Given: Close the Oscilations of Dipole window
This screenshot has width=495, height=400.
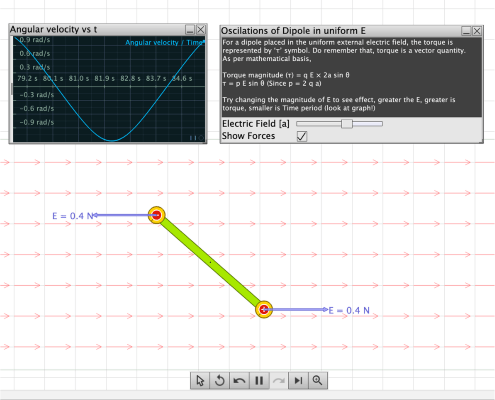Looking at the screenshot, I should [477, 31].
